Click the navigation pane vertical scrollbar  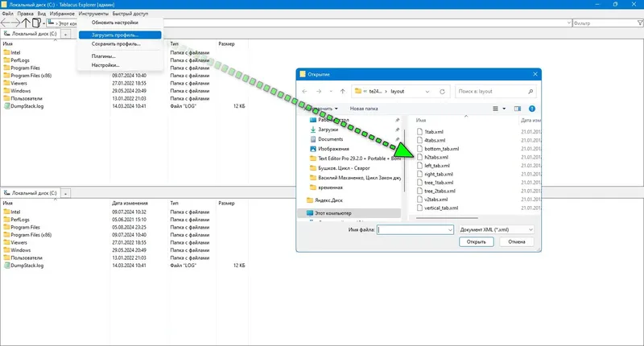tap(404, 160)
